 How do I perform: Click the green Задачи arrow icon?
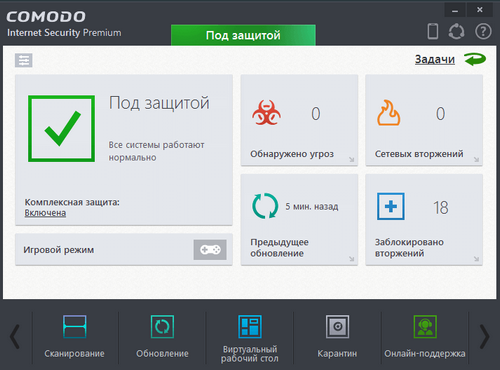click(475, 59)
